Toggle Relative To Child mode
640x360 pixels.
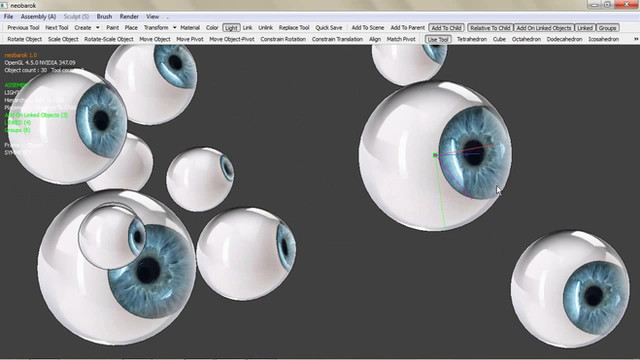pos(490,28)
